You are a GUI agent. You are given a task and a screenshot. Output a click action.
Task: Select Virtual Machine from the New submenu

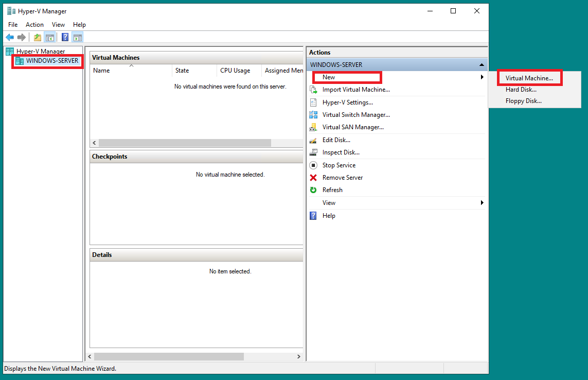pyautogui.click(x=529, y=78)
